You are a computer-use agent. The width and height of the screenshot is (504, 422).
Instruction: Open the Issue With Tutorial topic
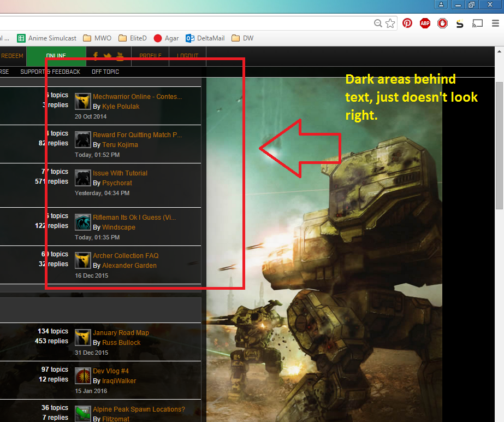tap(120, 173)
